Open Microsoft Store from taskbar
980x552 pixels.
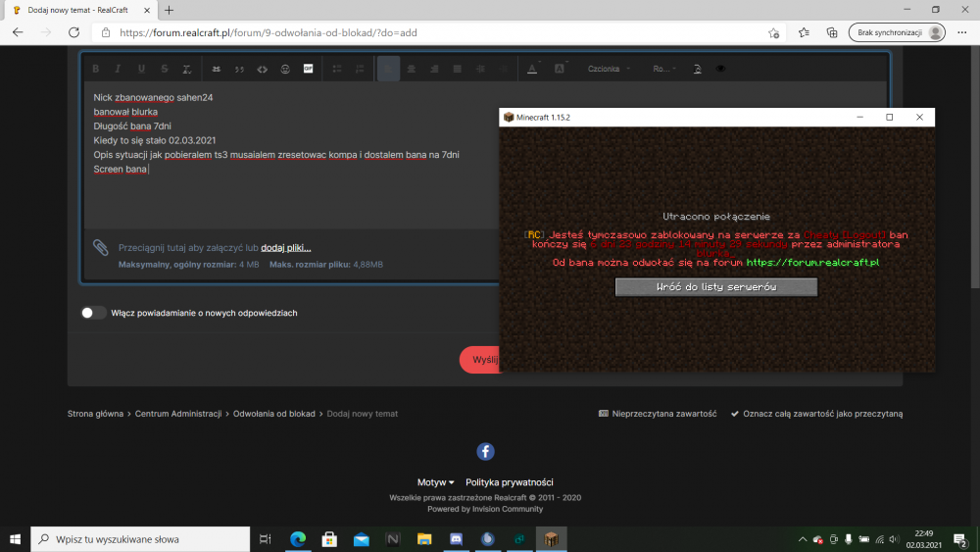click(x=329, y=539)
